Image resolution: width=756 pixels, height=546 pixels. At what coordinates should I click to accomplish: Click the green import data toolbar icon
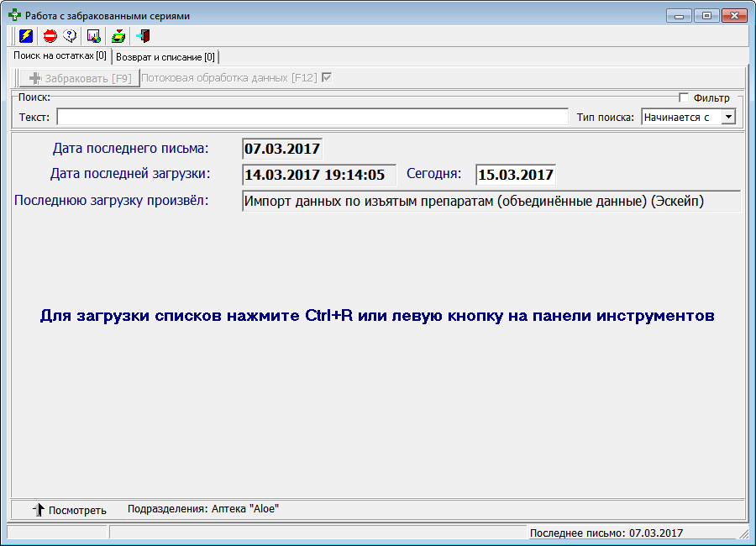point(118,36)
